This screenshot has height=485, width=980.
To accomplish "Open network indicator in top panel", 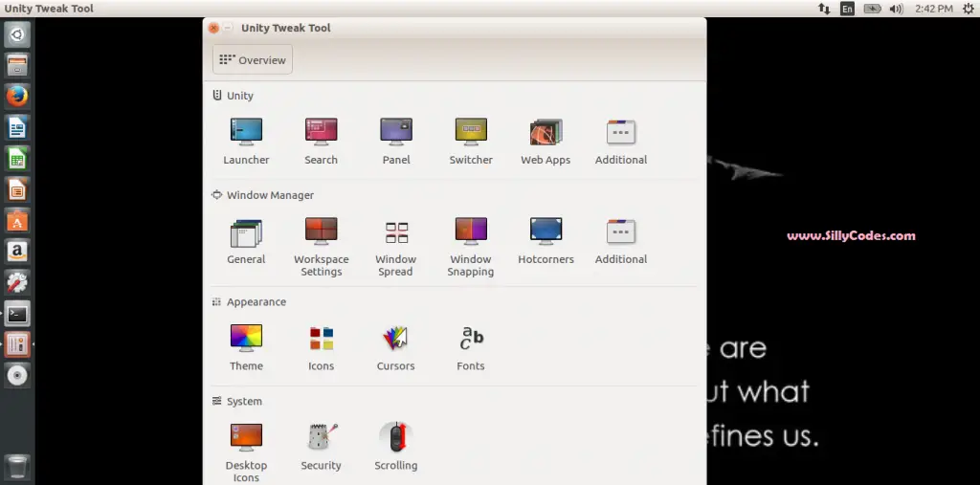I will coord(824,9).
